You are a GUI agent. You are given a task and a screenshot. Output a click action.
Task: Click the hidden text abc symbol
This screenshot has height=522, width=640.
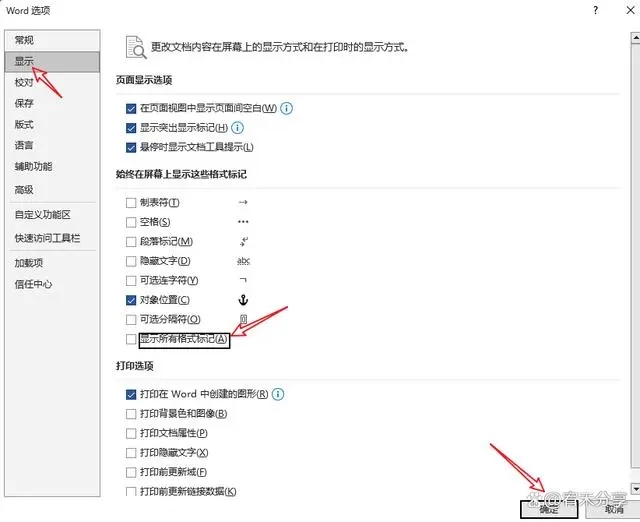tap(244, 261)
